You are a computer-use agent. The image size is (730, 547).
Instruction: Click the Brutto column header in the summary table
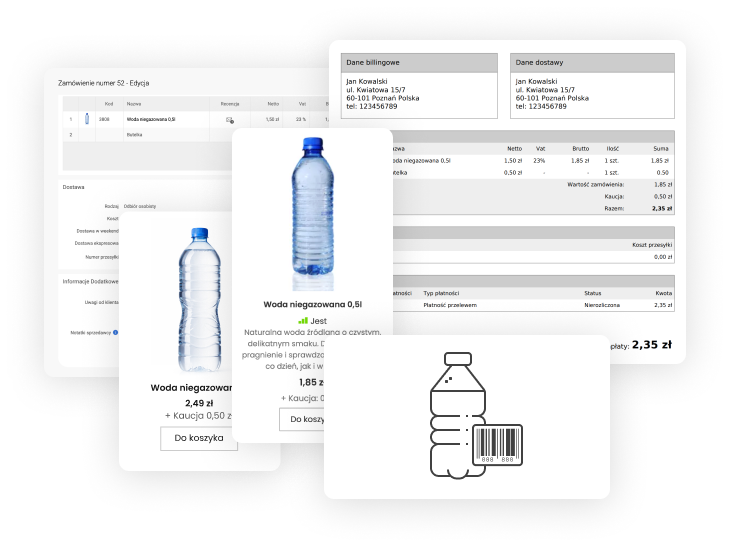point(581,149)
